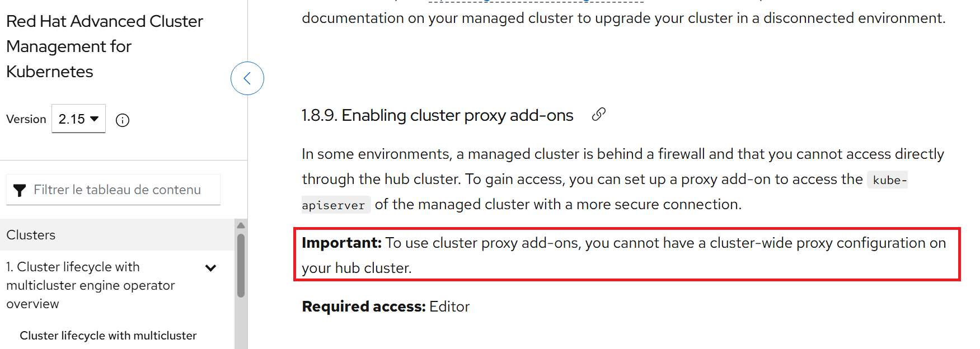
Task: Click the info icon beside the version selector
Action: [123, 120]
